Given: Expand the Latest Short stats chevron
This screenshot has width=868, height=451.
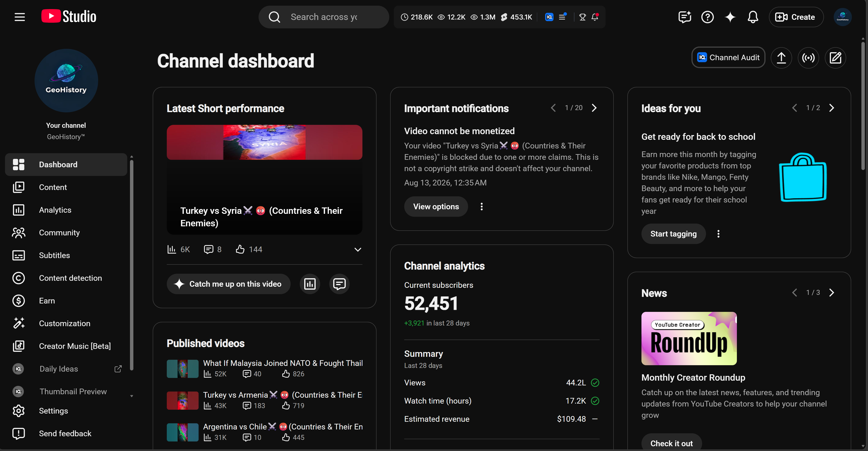Looking at the screenshot, I should pos(358,249).
